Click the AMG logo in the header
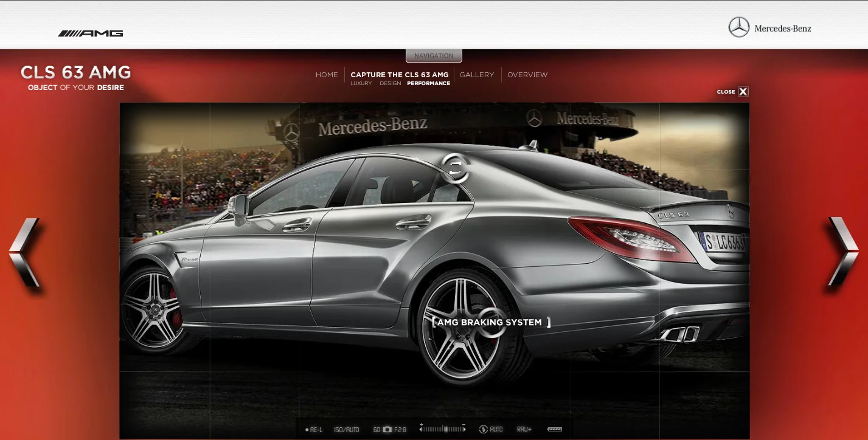 [x=91, y=33]
